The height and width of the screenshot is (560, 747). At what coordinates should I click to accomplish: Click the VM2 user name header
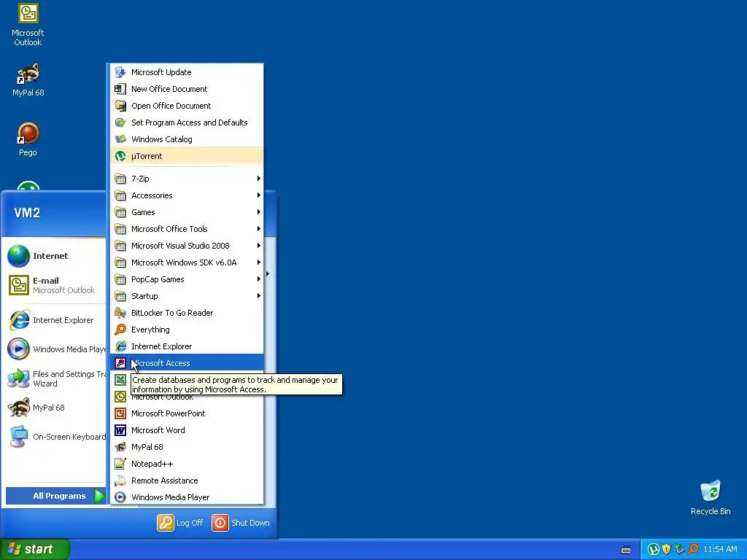(x=27, y=213)
